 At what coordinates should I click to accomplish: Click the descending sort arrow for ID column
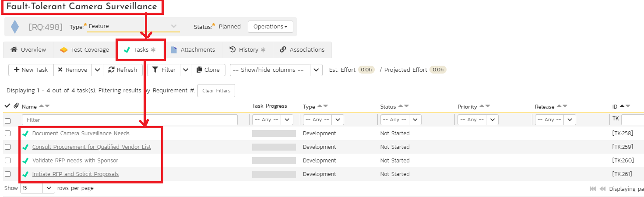[628, 106]
